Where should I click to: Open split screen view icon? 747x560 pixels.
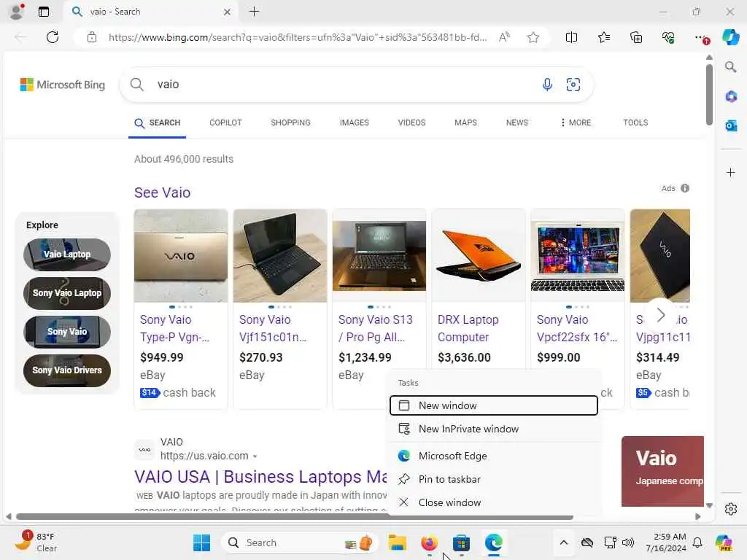click(x=571, y=37)
